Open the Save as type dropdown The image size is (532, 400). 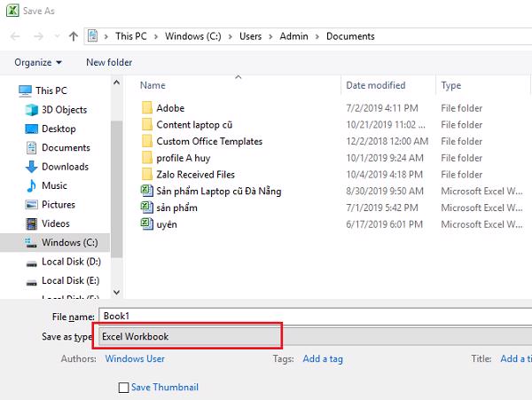[316, 336]
